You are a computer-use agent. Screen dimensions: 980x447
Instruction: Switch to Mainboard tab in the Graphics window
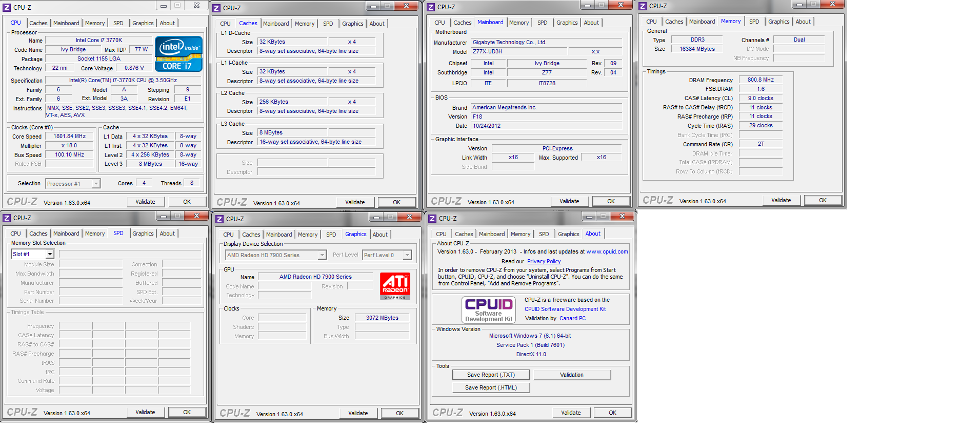click(279, 235)
